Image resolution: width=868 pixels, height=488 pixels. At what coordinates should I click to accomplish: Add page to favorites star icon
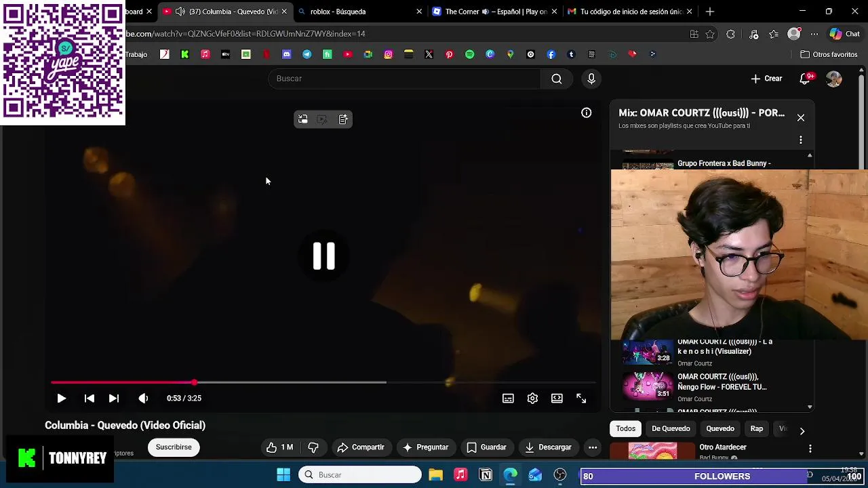710,34
